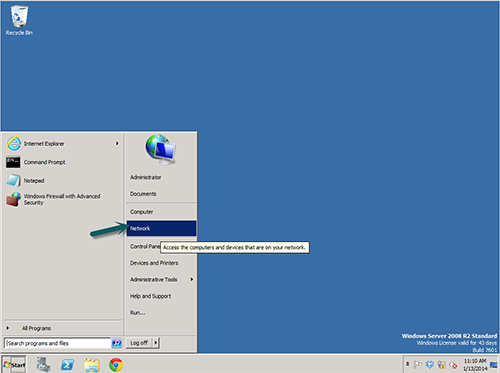500x373 pixels.
Task: Click Show desktop icon beside clock
Action: click(x=494, y=365)
